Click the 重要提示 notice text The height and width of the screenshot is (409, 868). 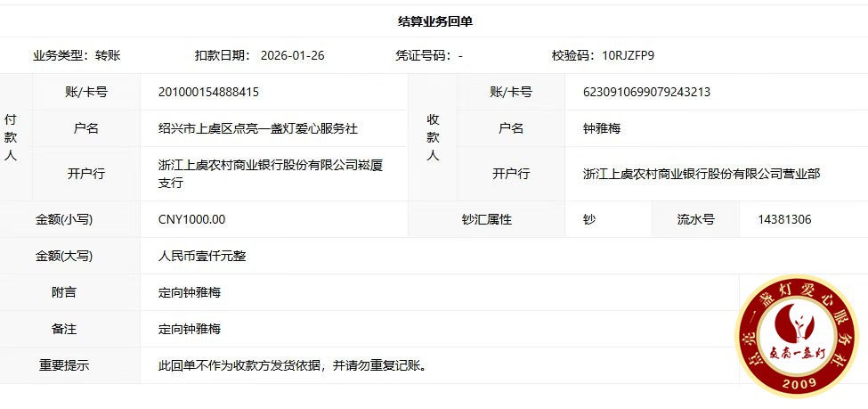(291, 365)
